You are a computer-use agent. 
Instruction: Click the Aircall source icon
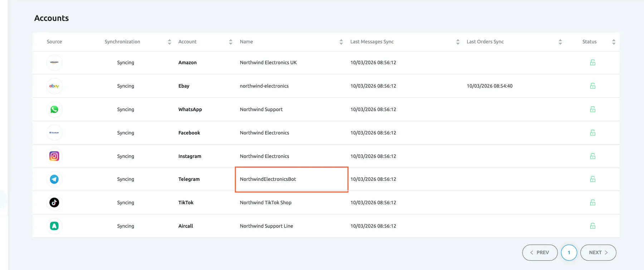tap(54, 226)
